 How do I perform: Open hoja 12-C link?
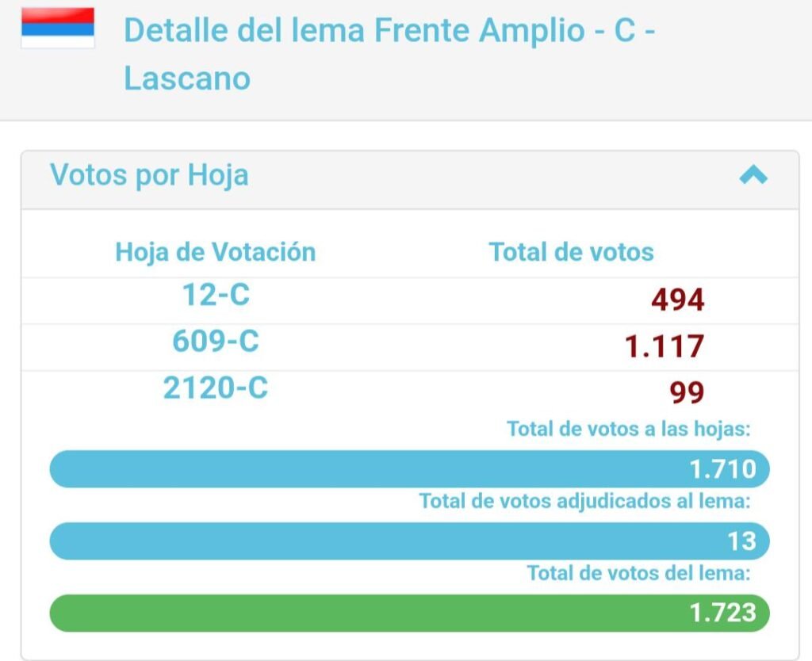click(x=216, y=295)
